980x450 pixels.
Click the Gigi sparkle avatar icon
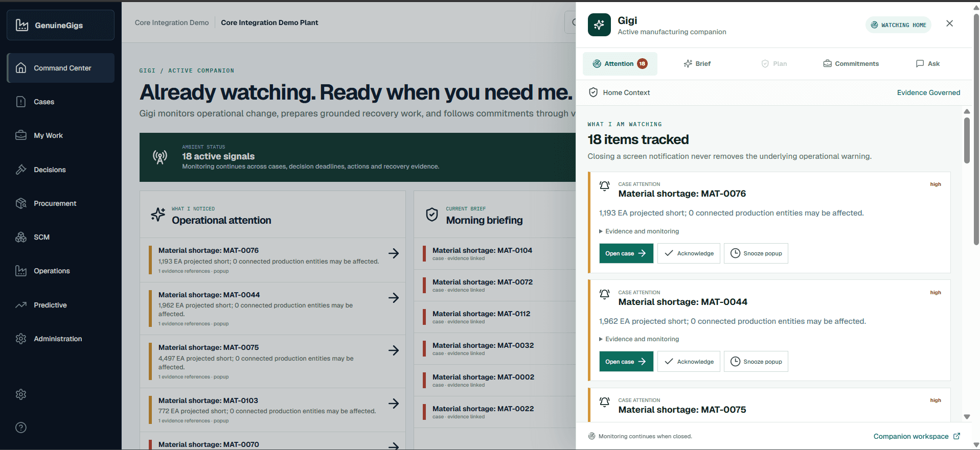coord(599,25)
